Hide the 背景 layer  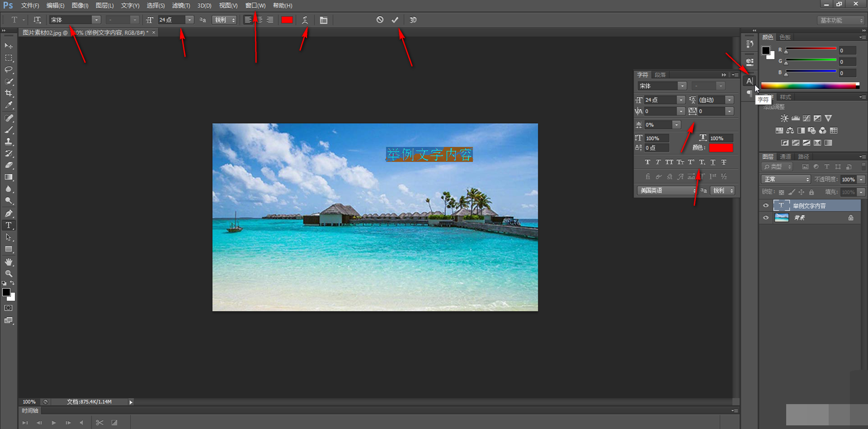pyautogui.click(x=766, y=218)
